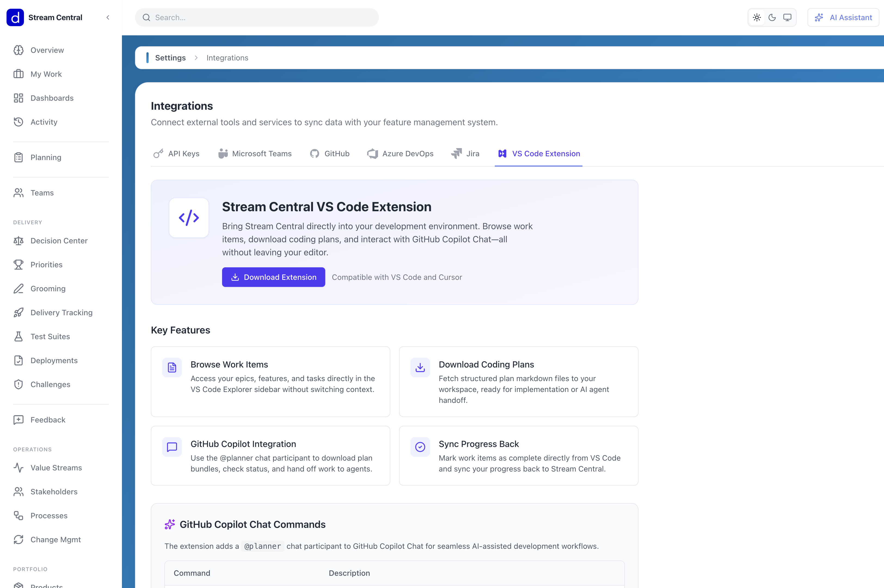Select the VS Code Extension tab

tap(539, 154)
